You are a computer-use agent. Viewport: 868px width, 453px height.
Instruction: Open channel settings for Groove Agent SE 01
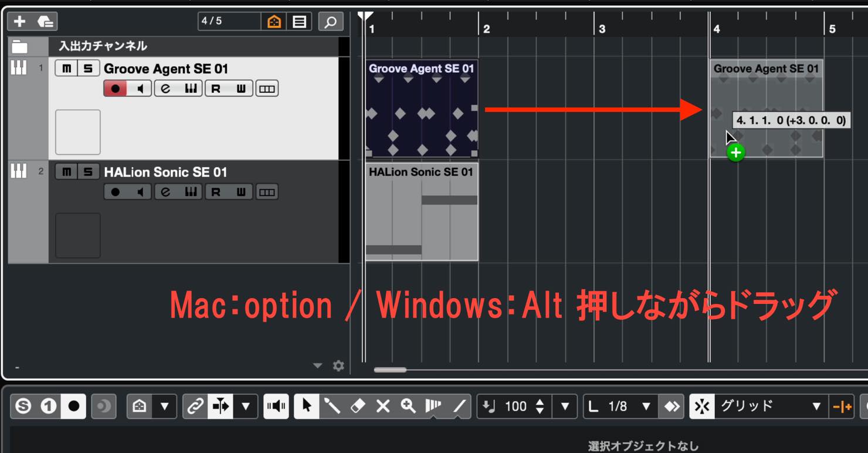pyautogui.click(x=166, y=89)
